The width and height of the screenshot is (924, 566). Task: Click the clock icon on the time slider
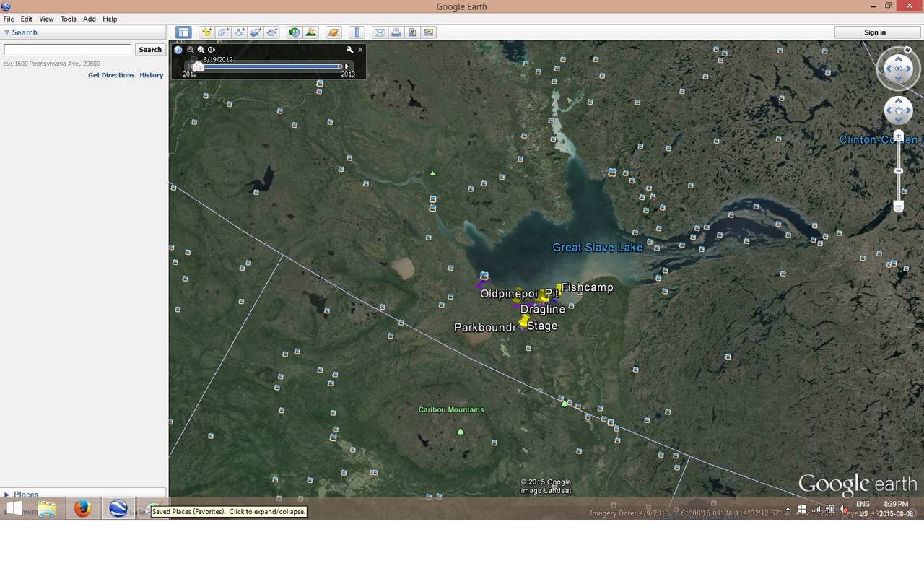coord(178,50)
